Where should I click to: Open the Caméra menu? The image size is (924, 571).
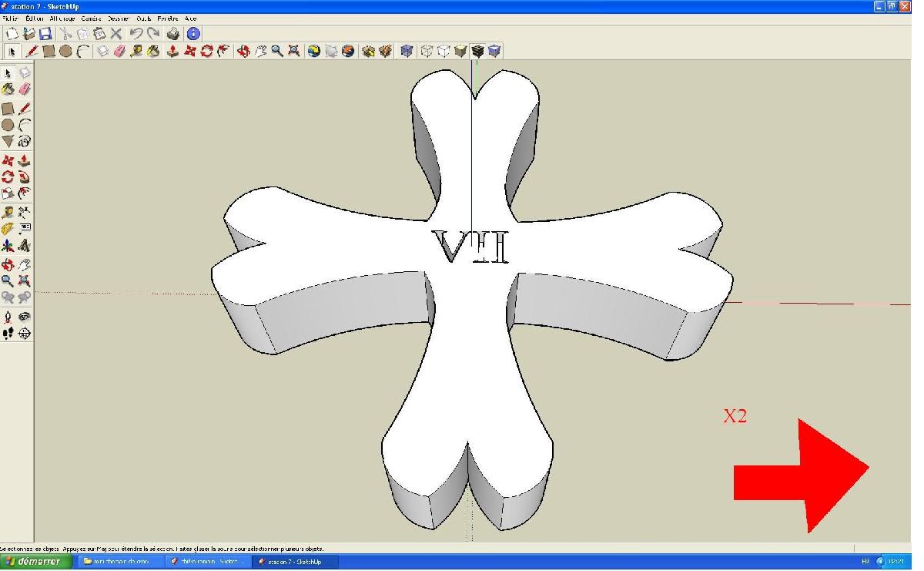click(x=92, y=18)
